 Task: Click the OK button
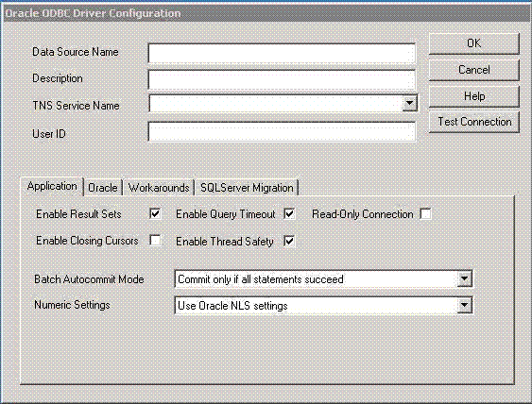tap(474, 43)
